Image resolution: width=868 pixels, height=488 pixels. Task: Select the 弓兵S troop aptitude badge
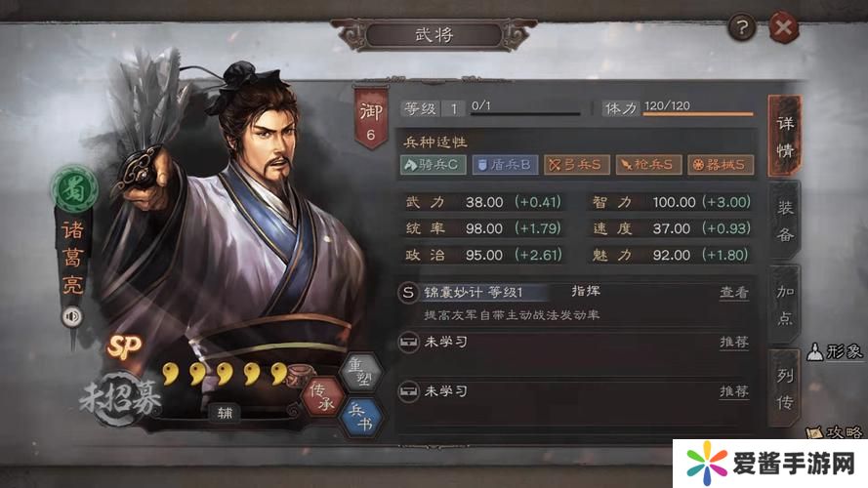[576, 165]
